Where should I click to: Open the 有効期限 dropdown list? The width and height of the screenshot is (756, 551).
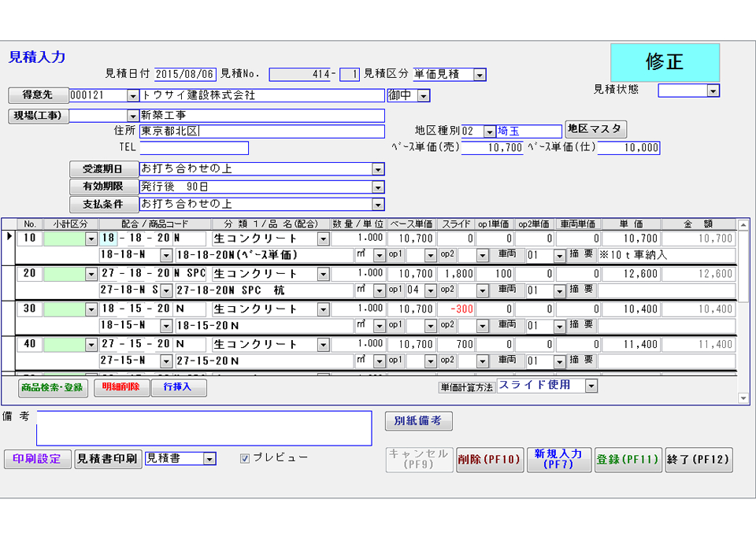tap(378, 187)
